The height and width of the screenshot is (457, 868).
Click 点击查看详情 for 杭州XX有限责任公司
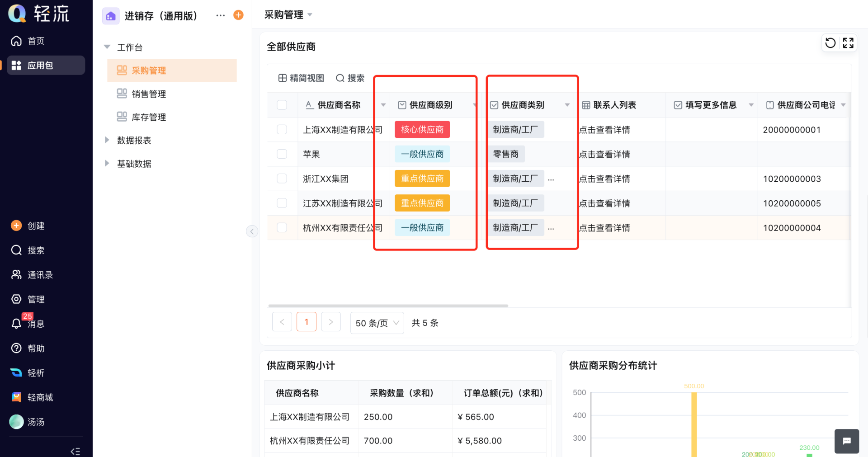point(604,228)
